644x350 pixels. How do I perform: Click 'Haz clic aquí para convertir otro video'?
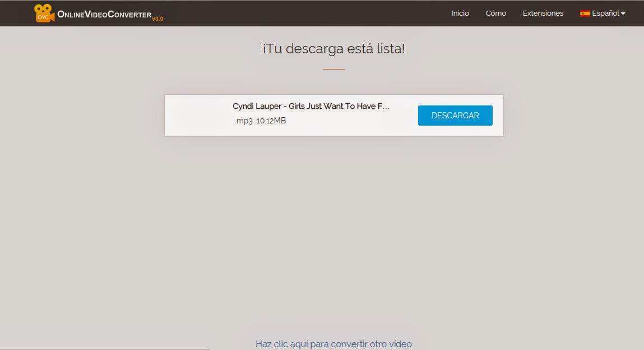click(x=333, y=344)
